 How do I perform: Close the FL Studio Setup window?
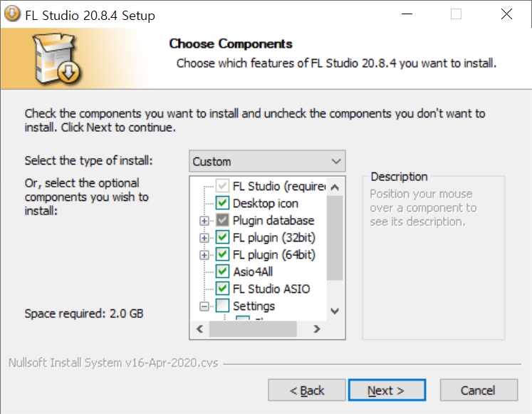point(506,14)
